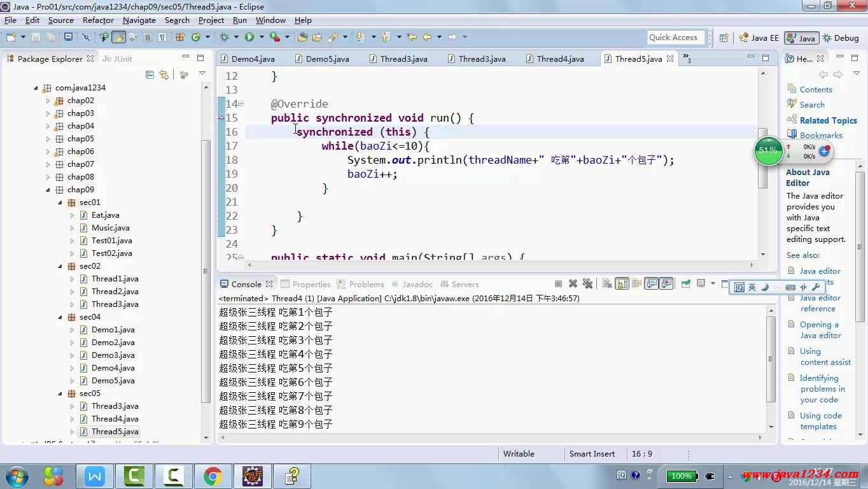Open Chrome from the Windows taskbar
The height and width of the screenshot is (489, 868).
tap(213, 476)
